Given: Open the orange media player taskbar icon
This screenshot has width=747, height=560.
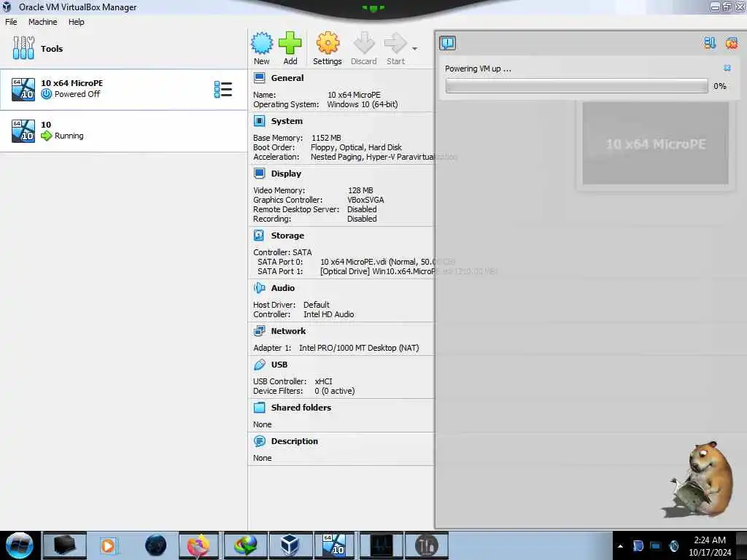Looking at the screenshot, I should pos(108,545).
